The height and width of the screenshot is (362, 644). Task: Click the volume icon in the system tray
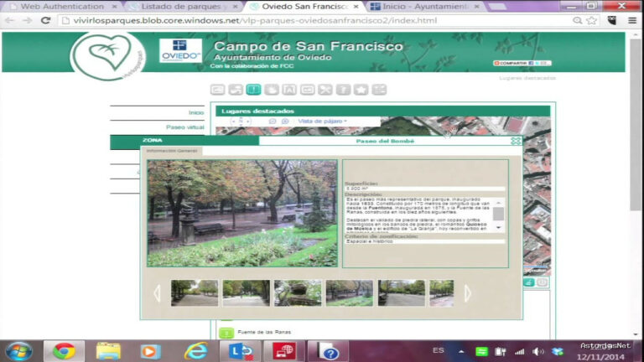[x=538, y=351]
